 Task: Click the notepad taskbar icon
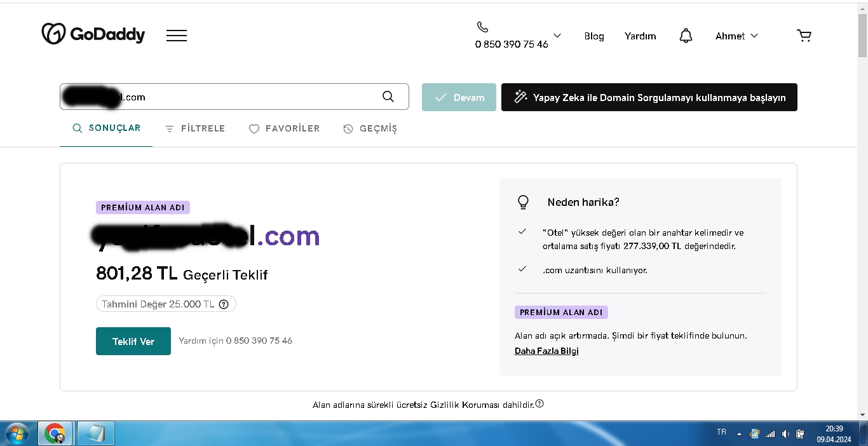(95, 433)
